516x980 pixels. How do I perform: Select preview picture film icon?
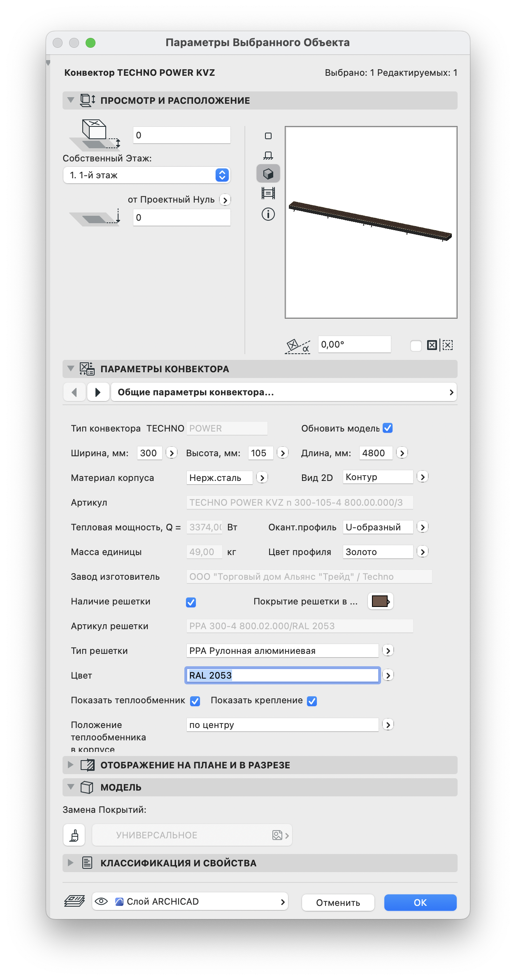click(268, 193)
